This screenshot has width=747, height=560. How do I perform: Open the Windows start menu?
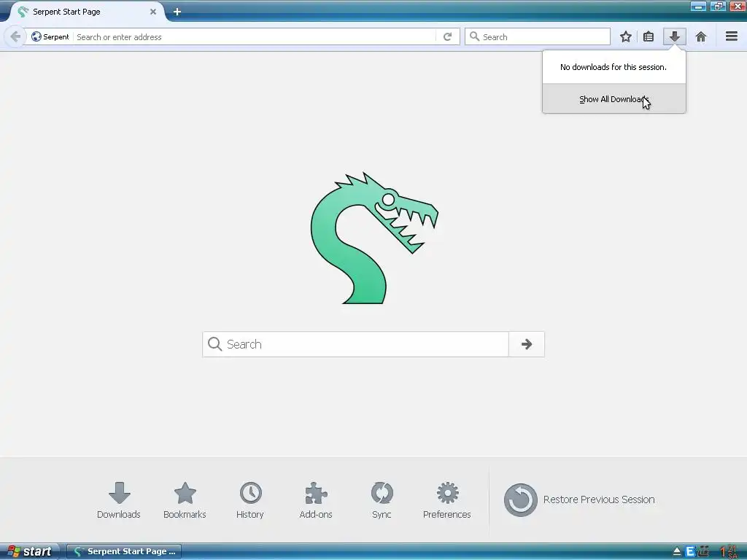(29, 551)
